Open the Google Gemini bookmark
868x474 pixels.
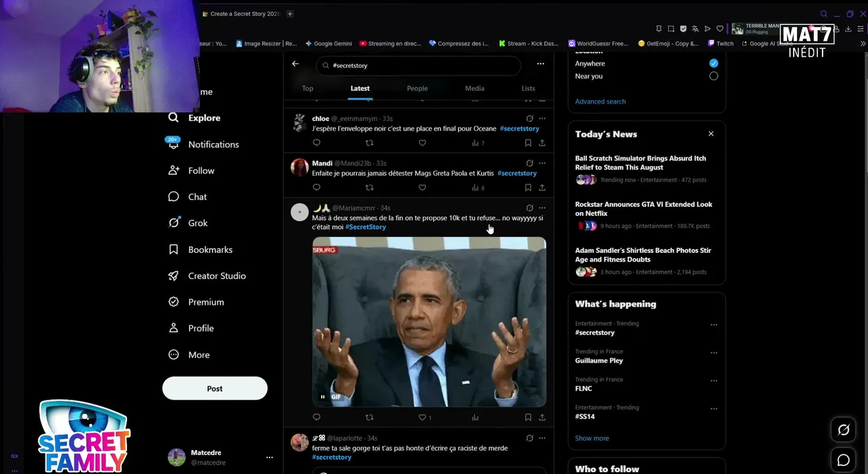coord(328,43)
